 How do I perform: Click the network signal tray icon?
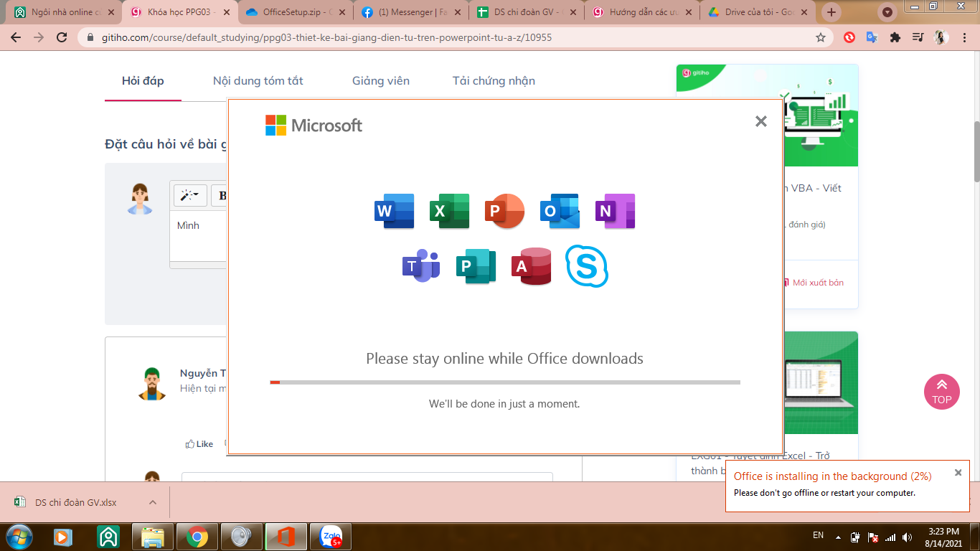coord(890,537)
